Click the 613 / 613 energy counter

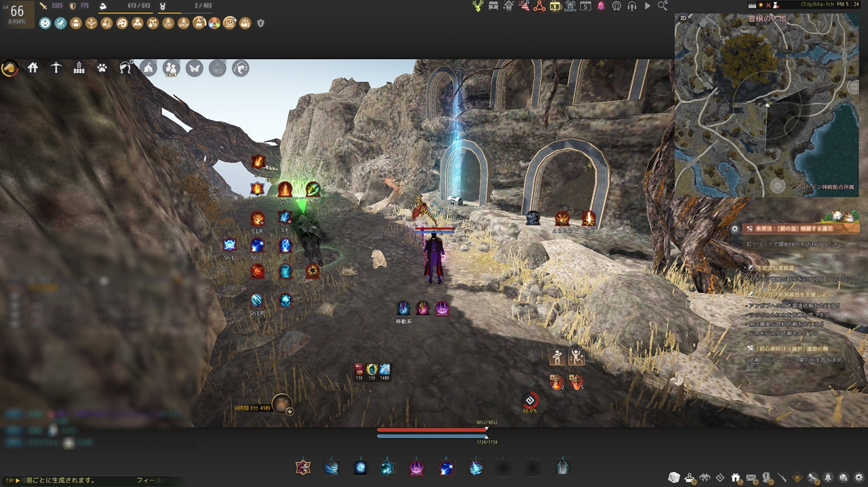(138, 5)
